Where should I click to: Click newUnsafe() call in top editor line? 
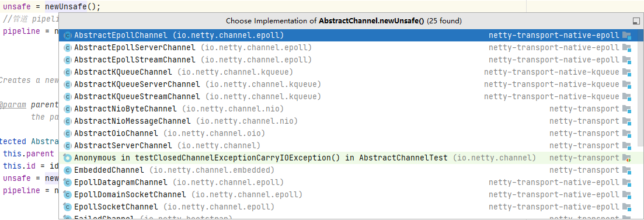tap(72, 7)
